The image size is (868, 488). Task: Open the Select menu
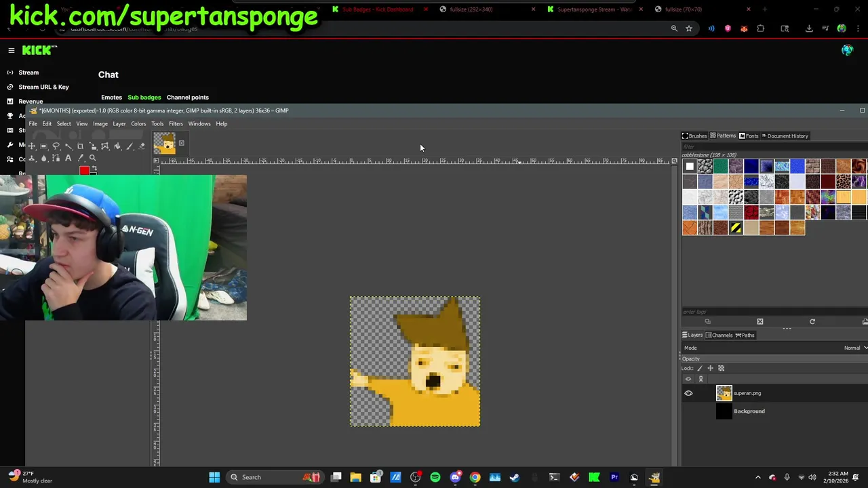click(64, 123)
